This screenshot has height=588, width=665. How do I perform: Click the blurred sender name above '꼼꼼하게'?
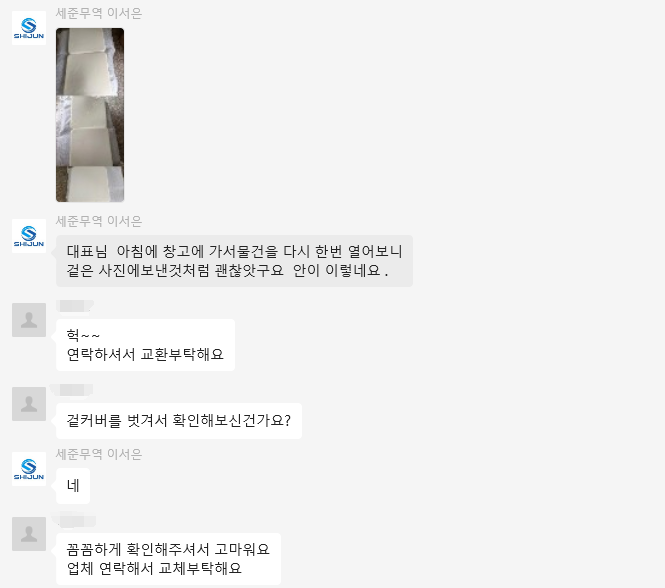point(74,520)
